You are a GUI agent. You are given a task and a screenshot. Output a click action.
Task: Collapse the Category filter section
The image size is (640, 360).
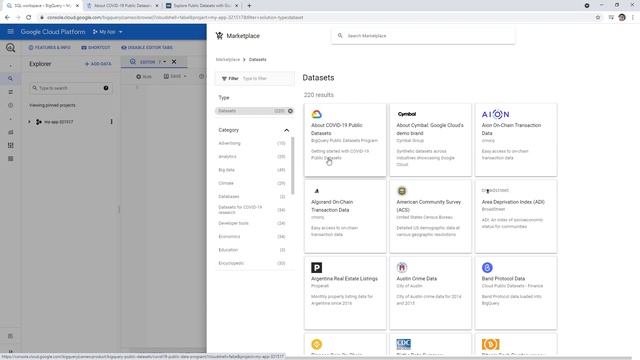287,130
